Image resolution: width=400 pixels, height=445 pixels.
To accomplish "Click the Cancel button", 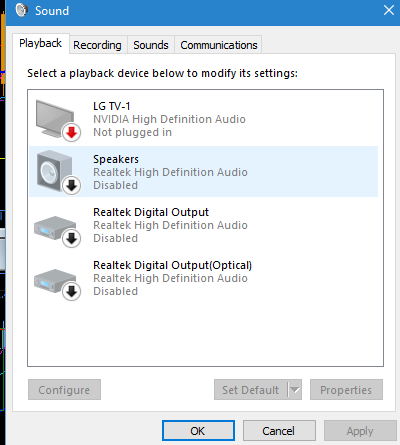I will (279, 431).
